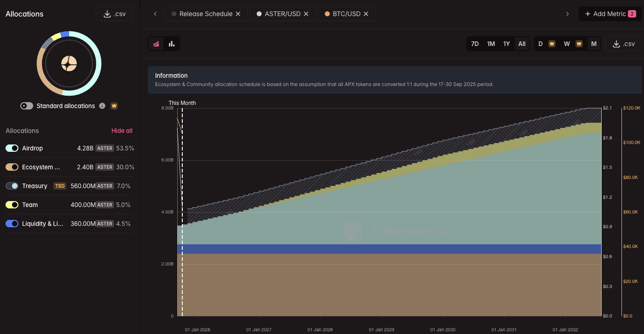
Task: Switch to the bar chart view
Action: tap(172, 44)
